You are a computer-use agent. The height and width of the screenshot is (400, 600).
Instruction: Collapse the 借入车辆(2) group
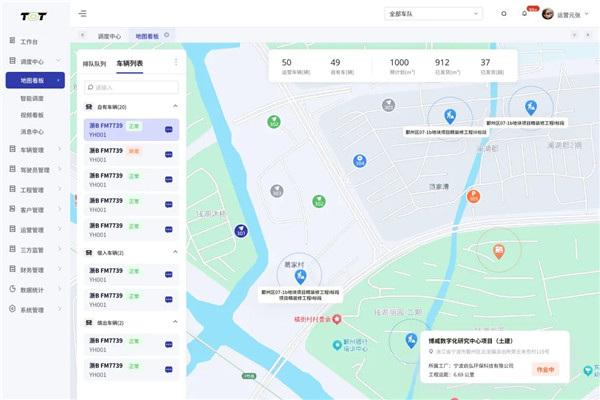tap(176, 253)
